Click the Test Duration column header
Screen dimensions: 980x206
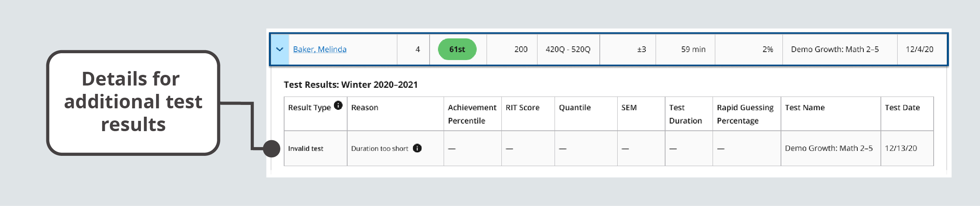click(x=685, y=114)
